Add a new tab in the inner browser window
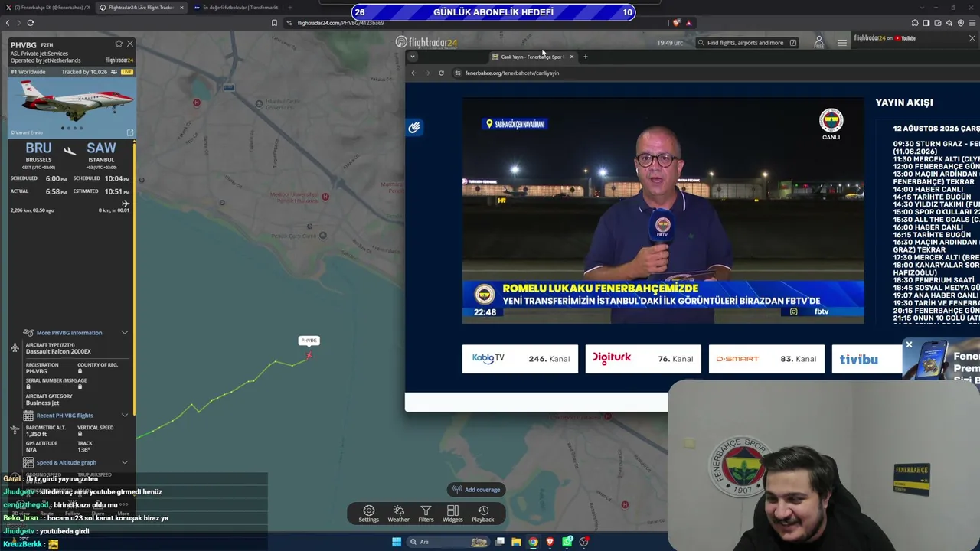 586,57
